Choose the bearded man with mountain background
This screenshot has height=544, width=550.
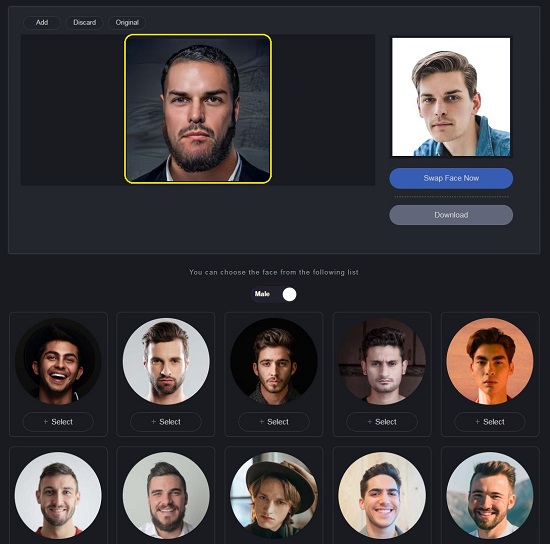pyautogui.click(x=490, y=495)
